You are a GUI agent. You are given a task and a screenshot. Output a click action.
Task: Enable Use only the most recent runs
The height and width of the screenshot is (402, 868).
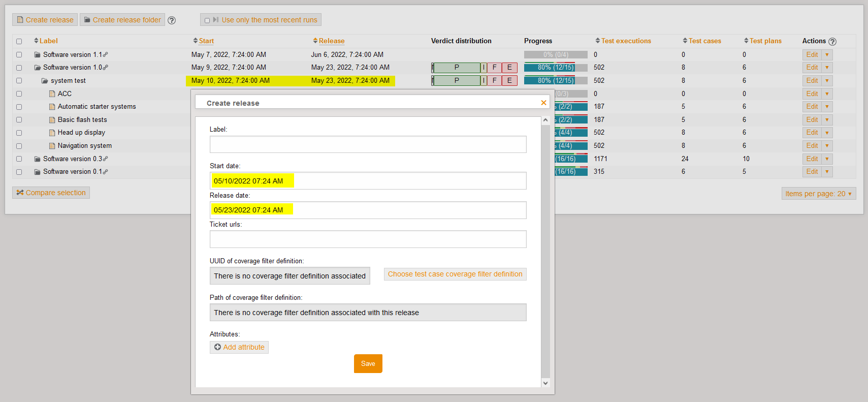tap(207, 21)
